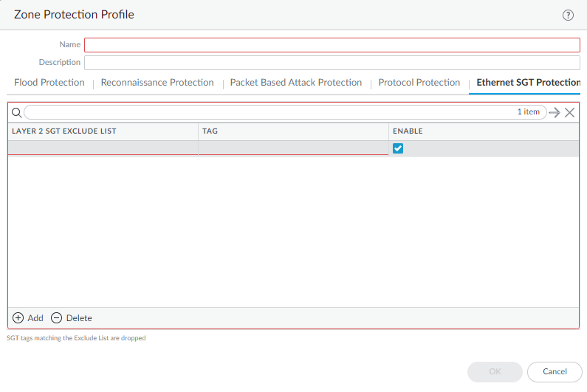Click the Delete minus icon
The image size is (587, 392).
point(57,318)
